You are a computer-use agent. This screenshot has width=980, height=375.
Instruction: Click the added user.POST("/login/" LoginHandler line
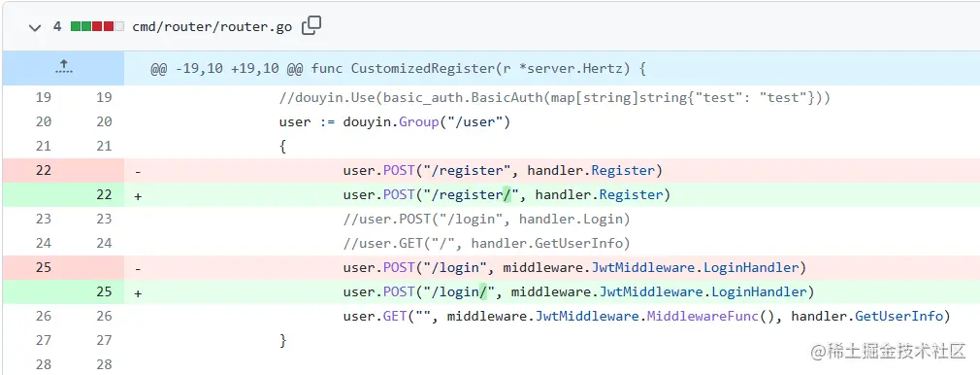pos(578,292)
